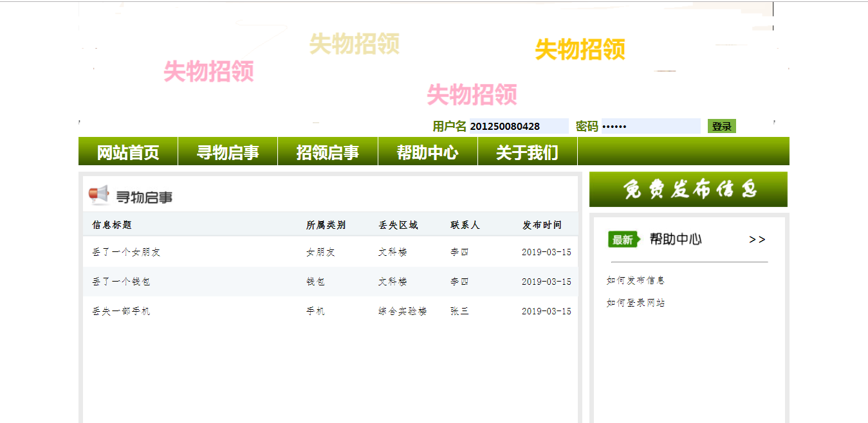
Task: Click the 发布时间 column header
Action: [542, 225]
